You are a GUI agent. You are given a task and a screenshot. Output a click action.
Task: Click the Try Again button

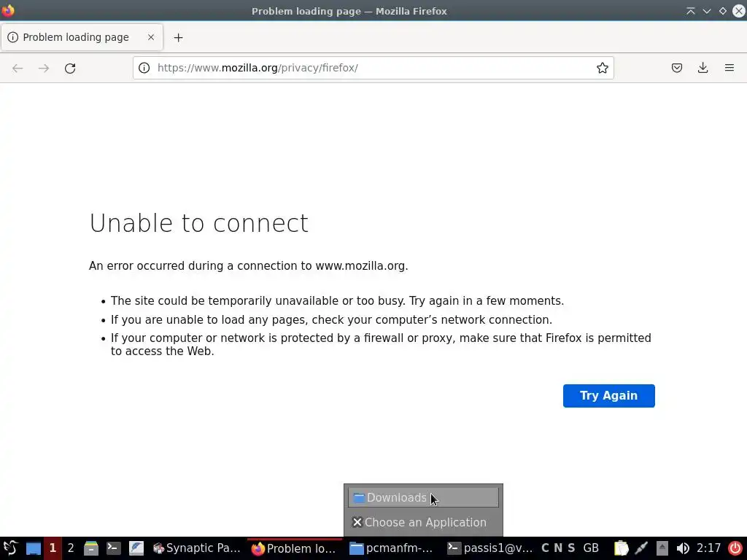point(609,396)
